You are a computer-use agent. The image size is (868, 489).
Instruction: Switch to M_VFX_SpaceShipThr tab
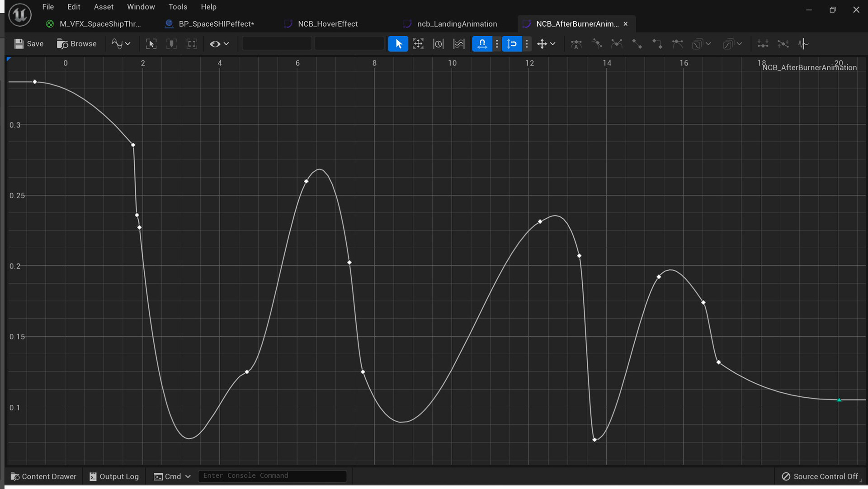(x=94, y=24)
